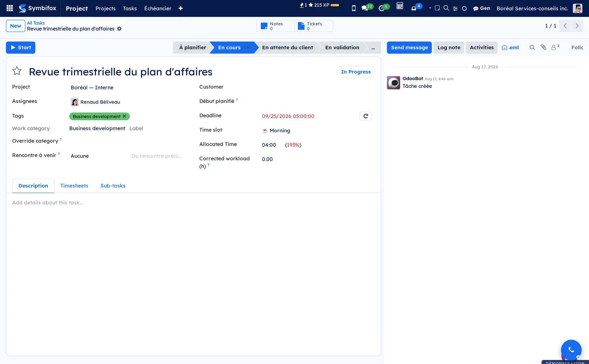
Task: Click Send message in chatter
Action: [409, 47]
